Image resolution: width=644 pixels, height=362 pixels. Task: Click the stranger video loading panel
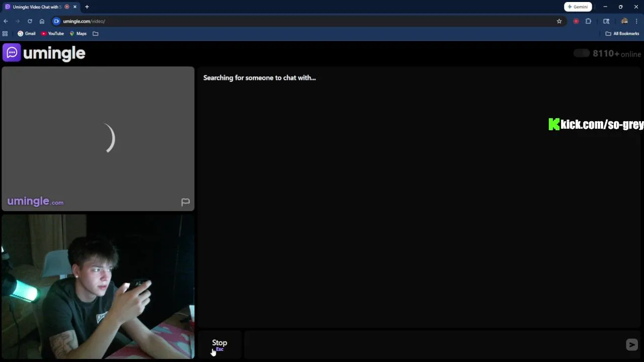click(98, 139)
